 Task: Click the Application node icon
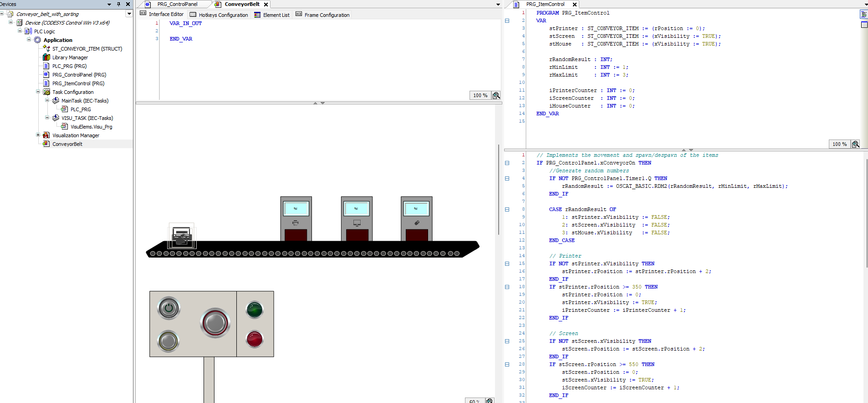coord(37,40)
